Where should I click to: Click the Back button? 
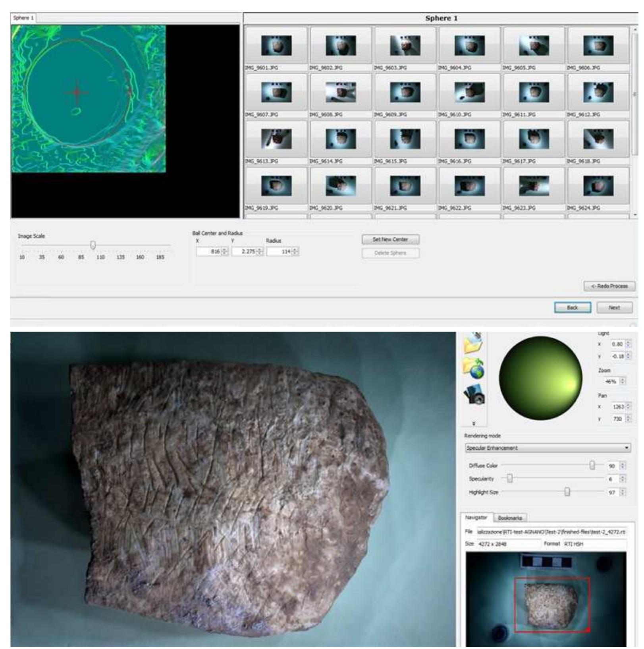pos(572,307)
